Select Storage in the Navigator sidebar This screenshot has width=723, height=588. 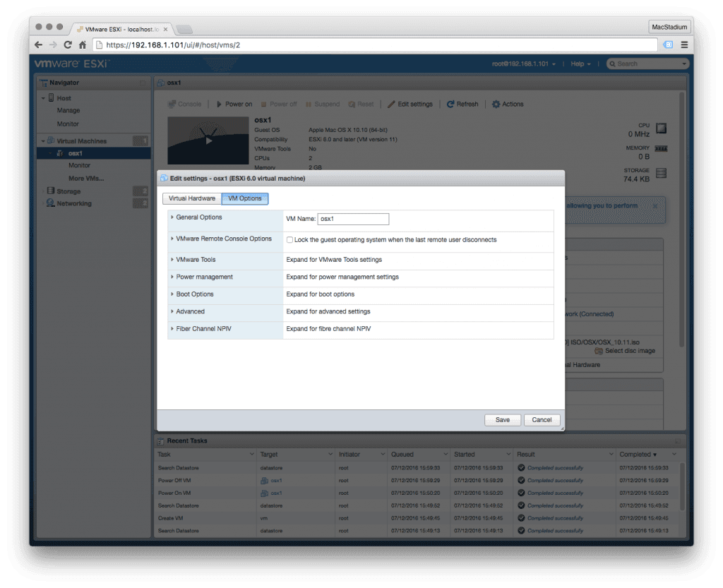[x=68, y=191]
